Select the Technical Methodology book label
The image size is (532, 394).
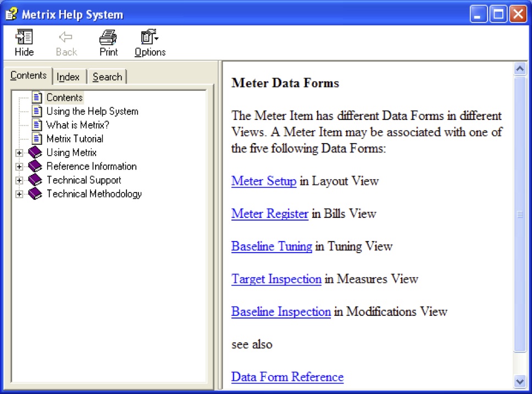click(94, 194)
